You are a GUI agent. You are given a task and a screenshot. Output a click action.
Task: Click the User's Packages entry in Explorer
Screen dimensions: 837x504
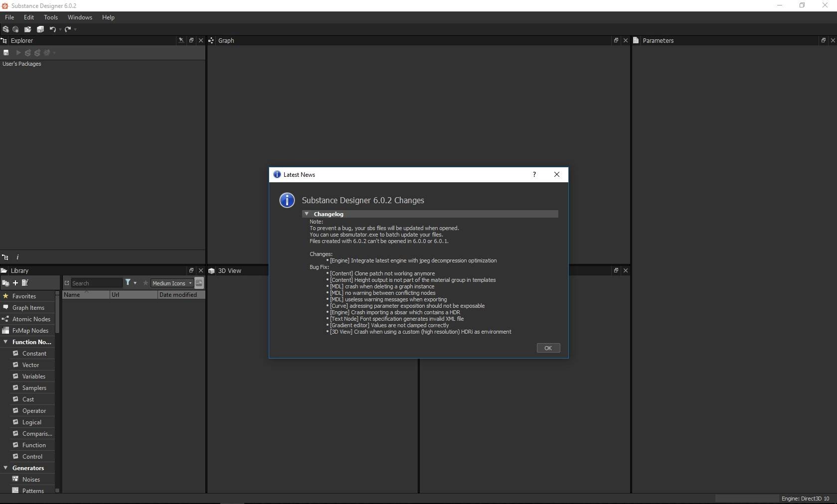(22, 64)
